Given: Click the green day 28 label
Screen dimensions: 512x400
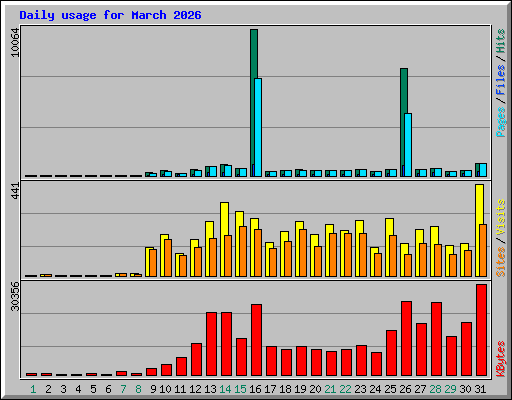Looking at the screenshot, I should click(x=435, y=389).
